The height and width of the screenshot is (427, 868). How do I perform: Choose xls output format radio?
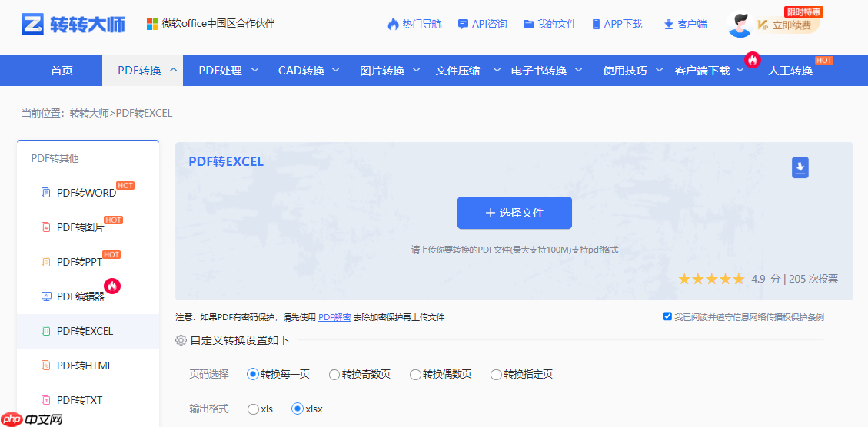[253, 409]
